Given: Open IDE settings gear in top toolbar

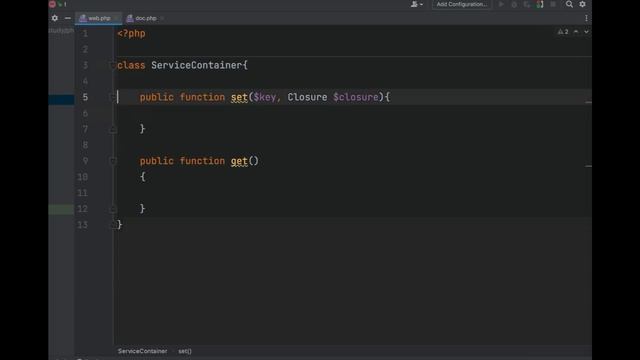Looking at the screenshot, I should pyautogui.click(x=582, y=4).
